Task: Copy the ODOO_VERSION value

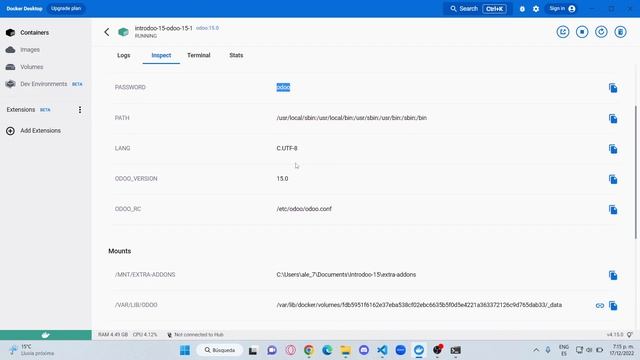Action: tap(613, 179)
